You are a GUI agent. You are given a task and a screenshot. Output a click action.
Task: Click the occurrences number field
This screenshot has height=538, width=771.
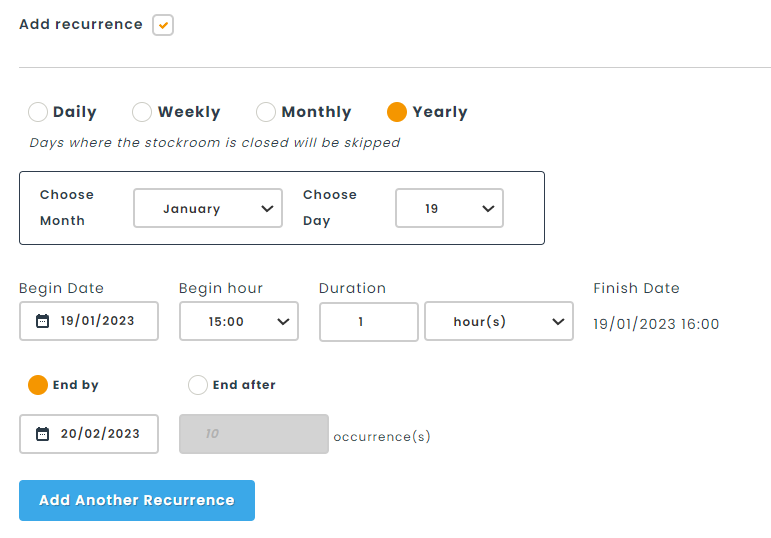coord(253,434)
